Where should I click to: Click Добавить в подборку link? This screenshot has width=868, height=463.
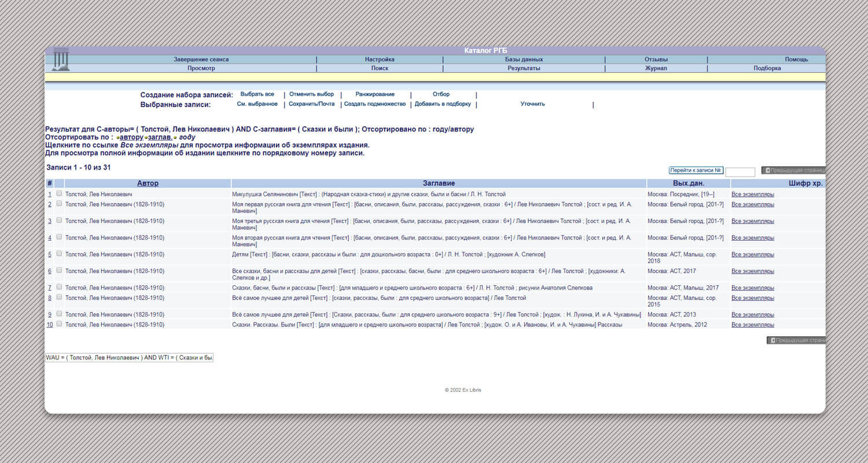tap(443, 104)
